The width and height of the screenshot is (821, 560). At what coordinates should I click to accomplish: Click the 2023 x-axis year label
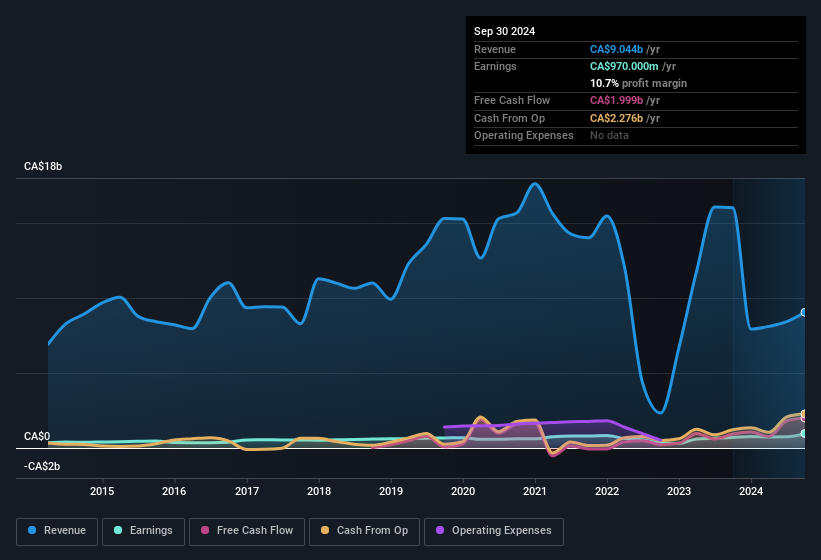tap(679, 491)
